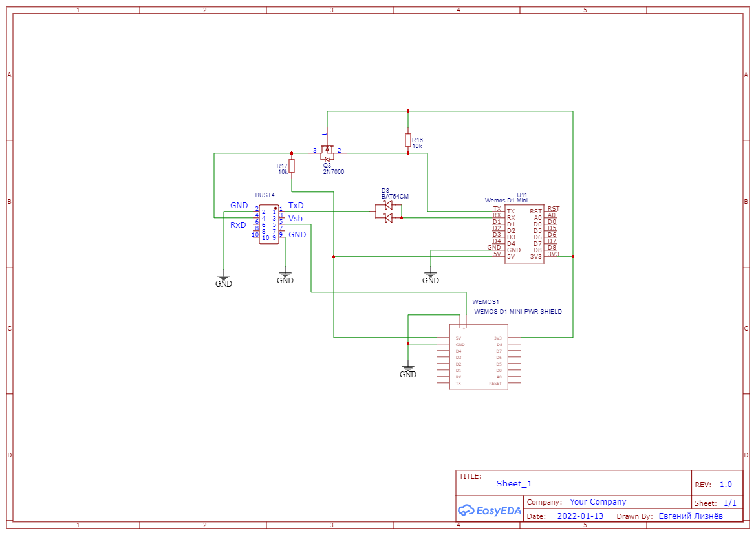The height and width of the screenshot is (535, 756).
Task: Click the U11 designator text
Action: (522, 195)
